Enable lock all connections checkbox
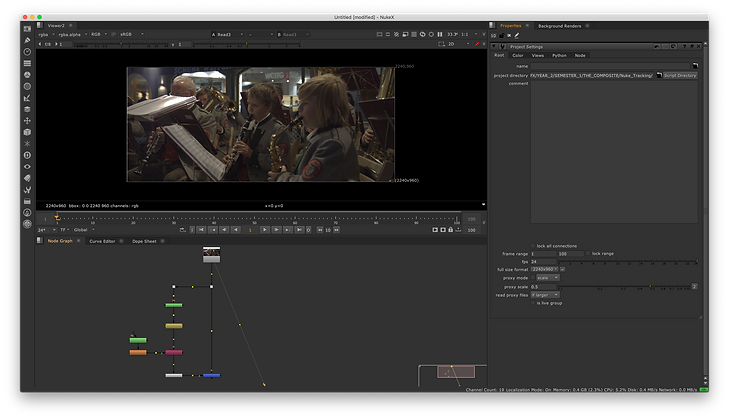729x418 pixels. coord(533,245)
